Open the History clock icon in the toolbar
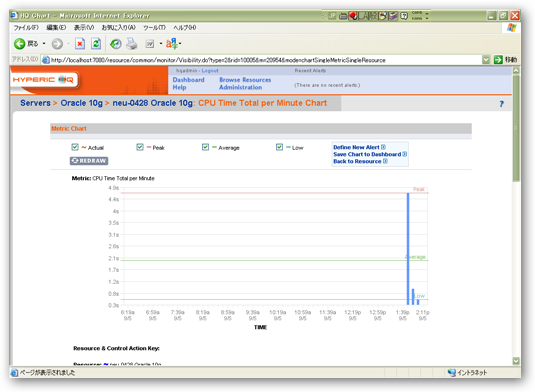Screen dimensions: 535x392 click(115, 44)
